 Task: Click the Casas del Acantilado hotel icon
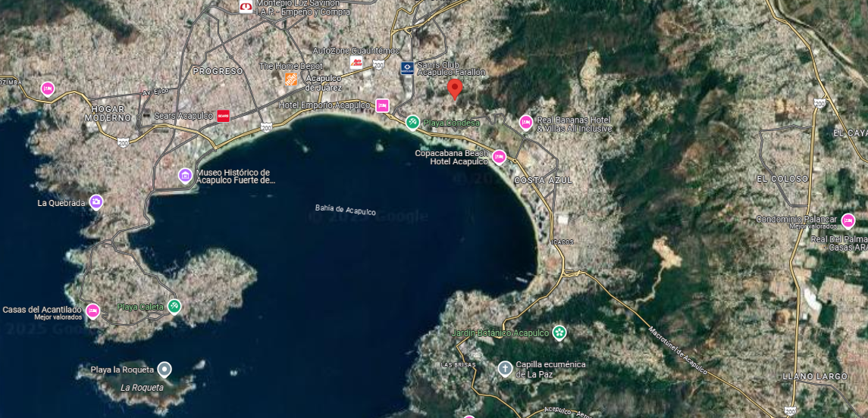pos(92,311)
